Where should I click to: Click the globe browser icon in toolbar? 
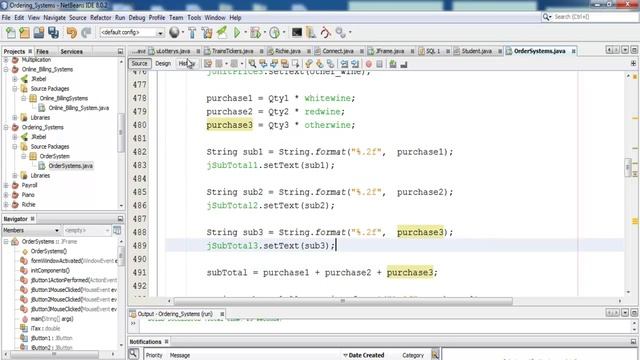(x=174, y=32)
